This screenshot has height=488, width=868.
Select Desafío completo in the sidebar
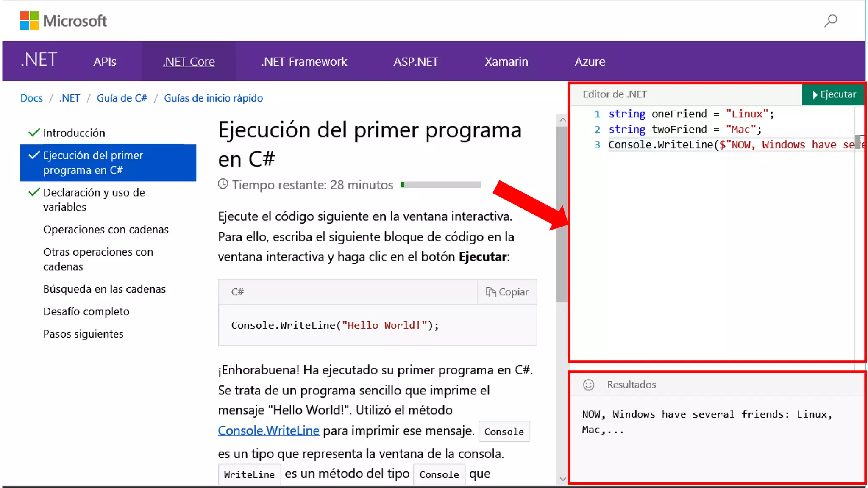click(86, 311)
